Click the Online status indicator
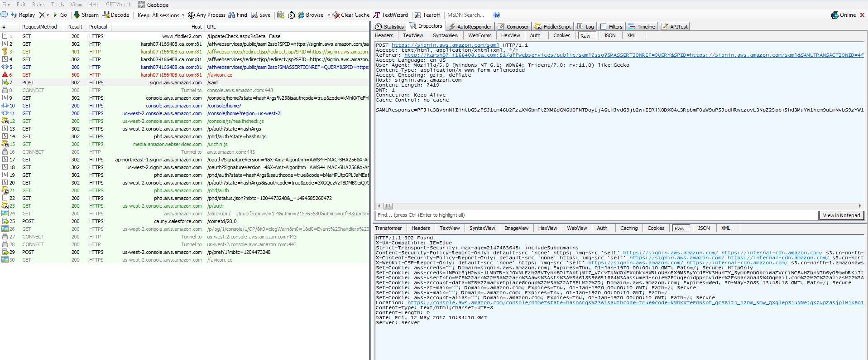Viewport: 868px width, 360px height. tap(844, 15)
